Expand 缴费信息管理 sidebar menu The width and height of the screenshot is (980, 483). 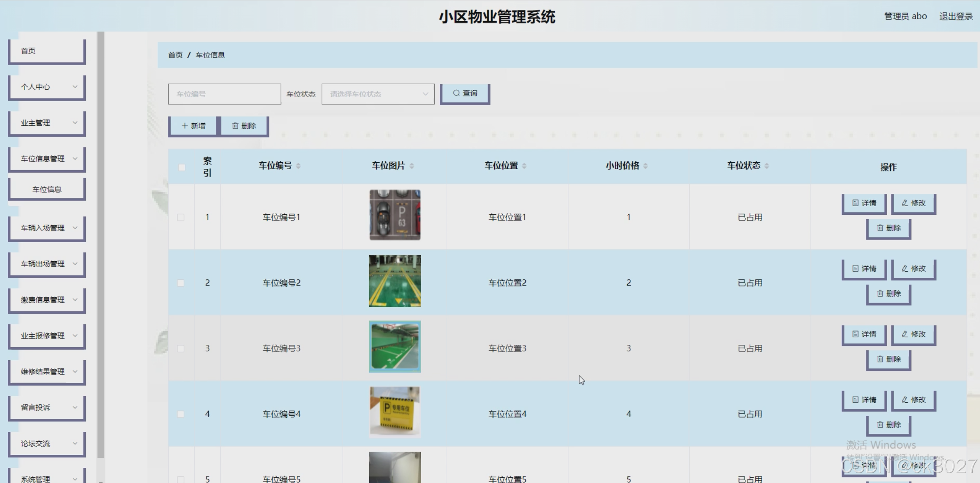pos(46,300)
